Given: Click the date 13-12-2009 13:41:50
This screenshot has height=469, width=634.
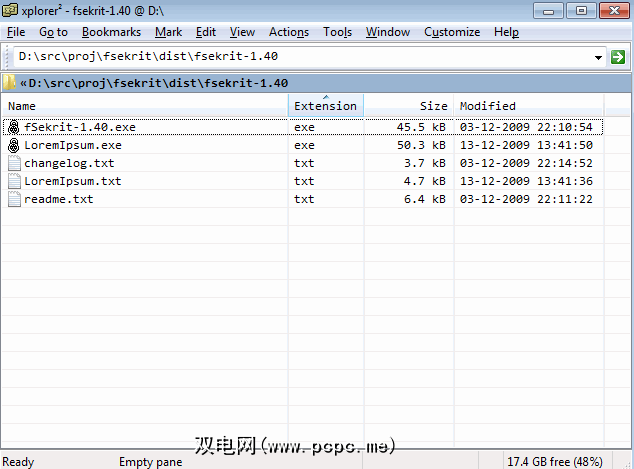Looking at the screenshot, I should (x=526, y=145).
